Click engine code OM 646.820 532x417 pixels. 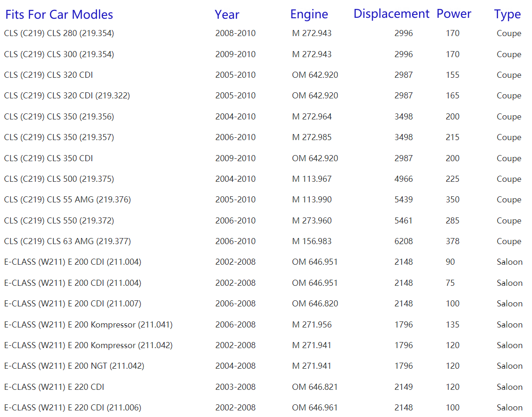(315, 304)
